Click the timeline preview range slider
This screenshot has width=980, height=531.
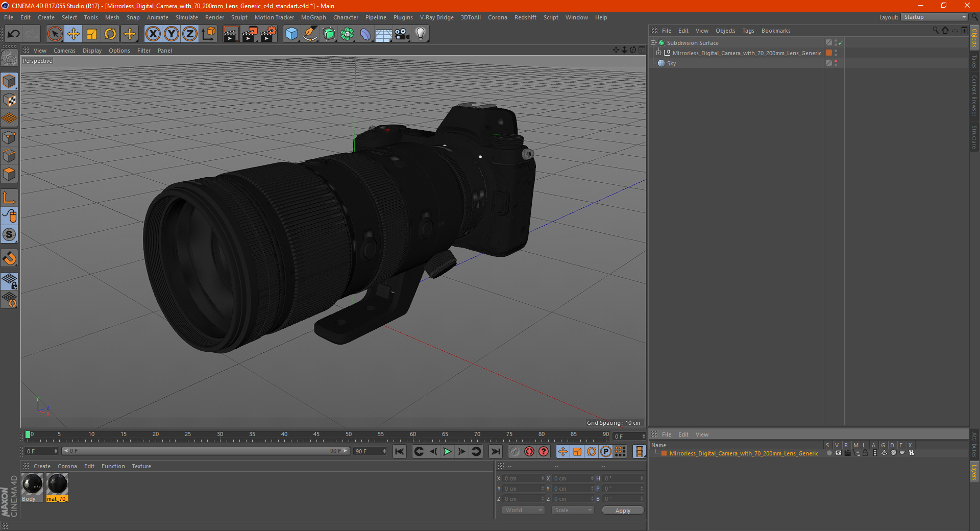(206, 451)
